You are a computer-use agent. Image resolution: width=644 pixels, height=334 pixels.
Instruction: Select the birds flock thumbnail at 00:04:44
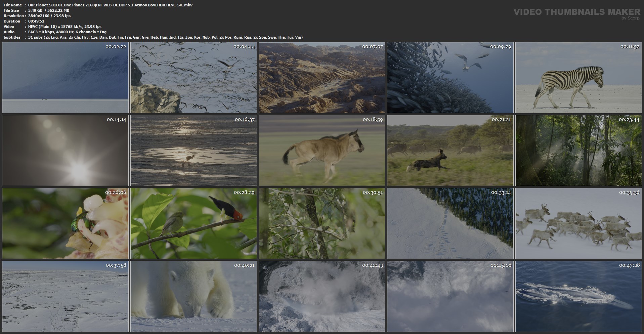[x=194, y=78]
